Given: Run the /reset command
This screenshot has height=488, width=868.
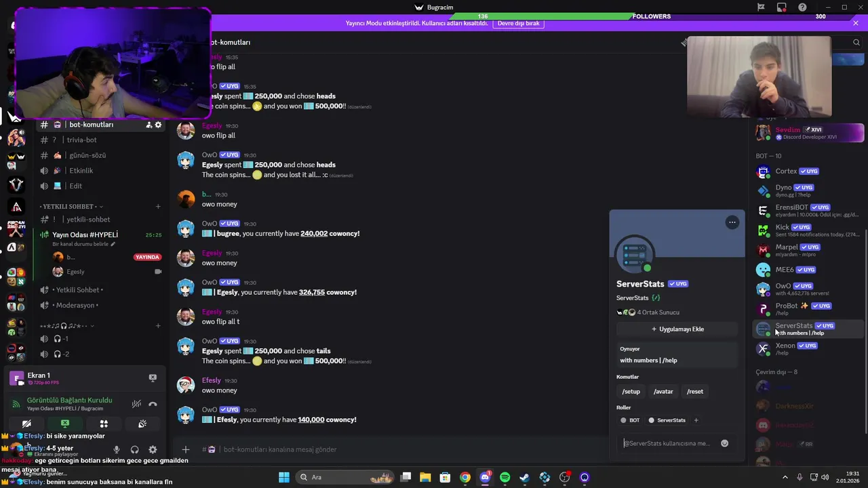Looking at the screenshot, I should pos(695,392).
